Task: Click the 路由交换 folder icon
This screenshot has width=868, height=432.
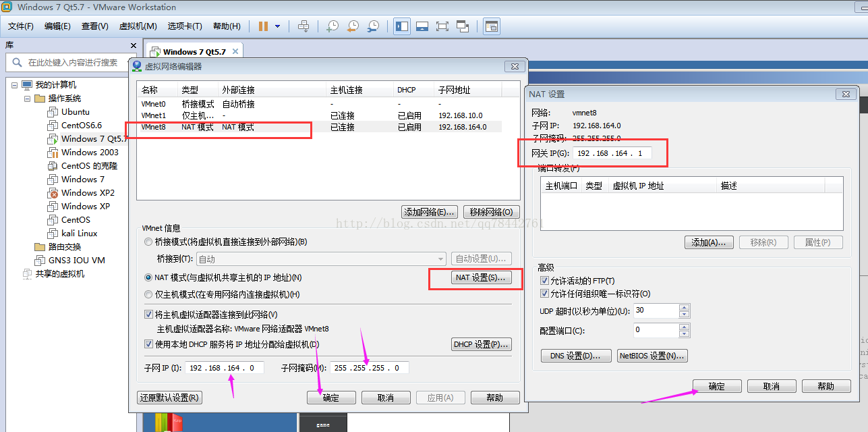Action: click(x=40, y=247)
